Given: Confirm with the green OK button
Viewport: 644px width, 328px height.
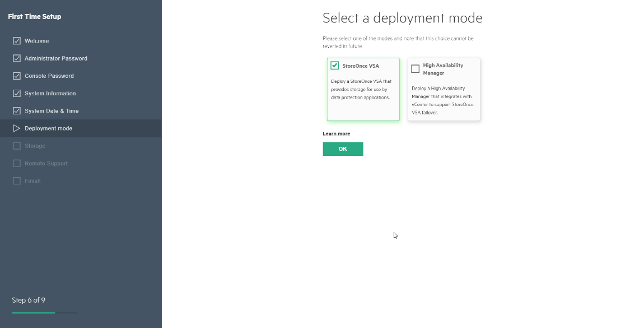Looking at the screenshot, I should 343,149.
